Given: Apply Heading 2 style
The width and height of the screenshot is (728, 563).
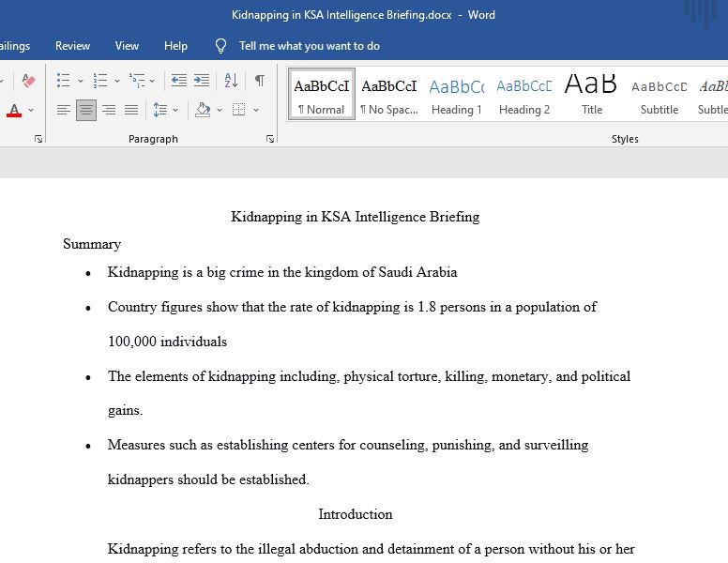Looking at the screenshot, I should [524, 94].
